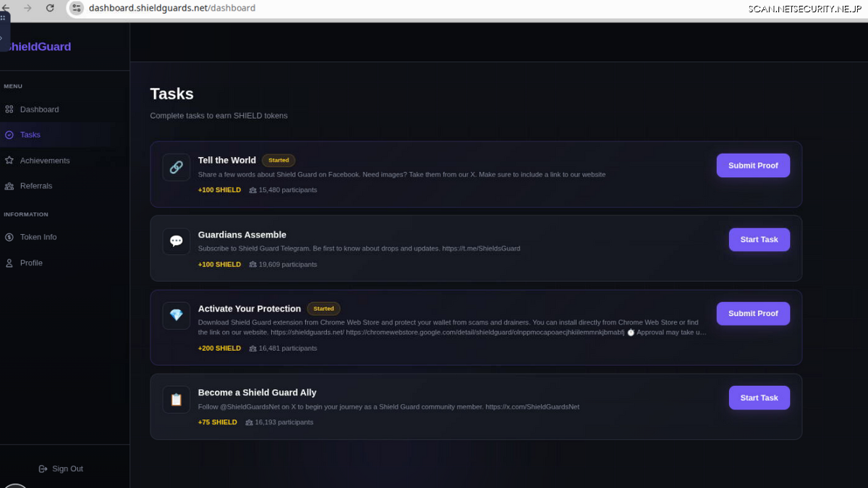Click the Achievements star icon
This screenshot has width=868, height=488.
9,160
